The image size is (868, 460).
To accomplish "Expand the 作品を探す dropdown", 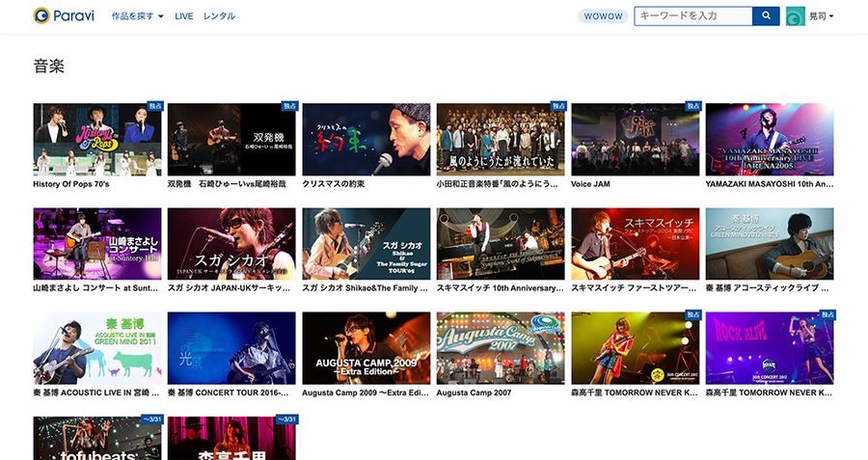I will [137, 16].
